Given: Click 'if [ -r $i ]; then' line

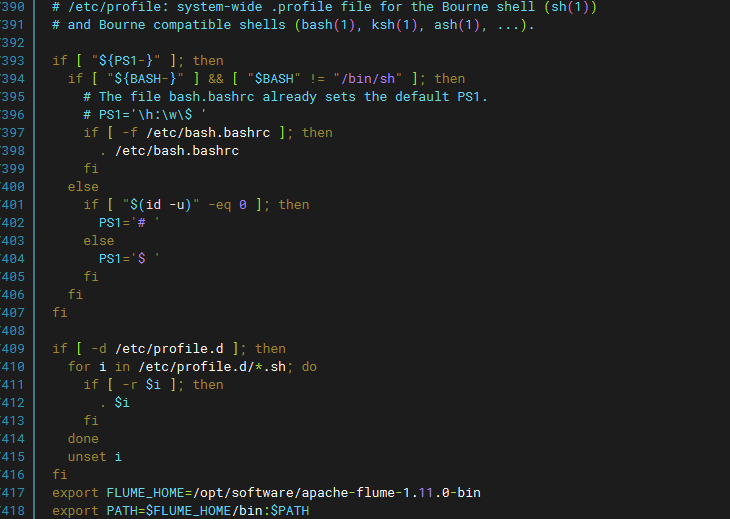Looking at the screenshot, I should (x=154, y=385).
